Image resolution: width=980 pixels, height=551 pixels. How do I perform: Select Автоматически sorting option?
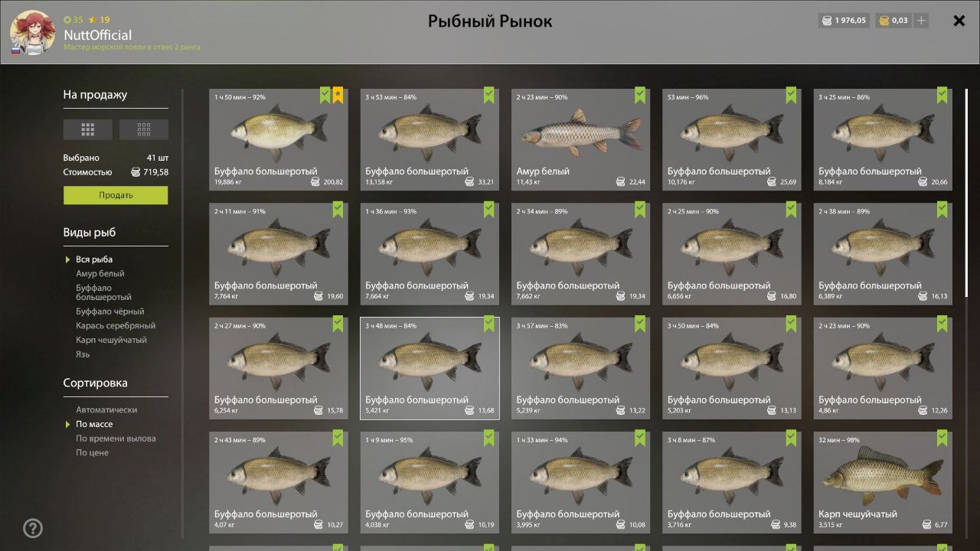106,409
